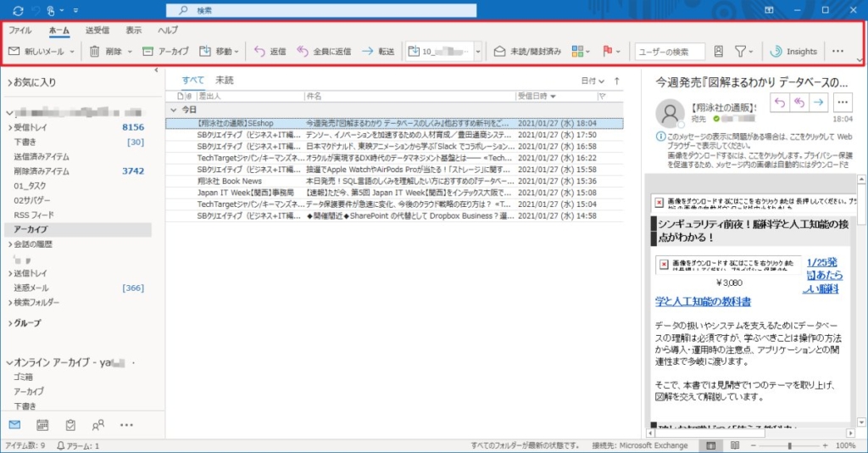868x453 pixels.
Task: Toggle sort order arrow in message list
Action: [x=617, y=81]
